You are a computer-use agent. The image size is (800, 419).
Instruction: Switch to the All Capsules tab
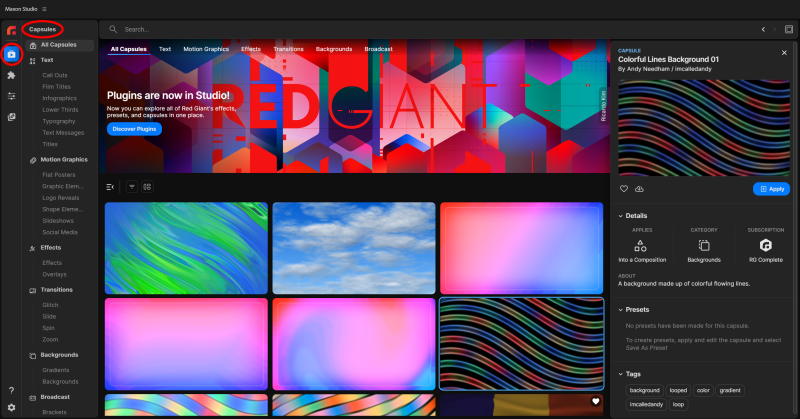129,49
